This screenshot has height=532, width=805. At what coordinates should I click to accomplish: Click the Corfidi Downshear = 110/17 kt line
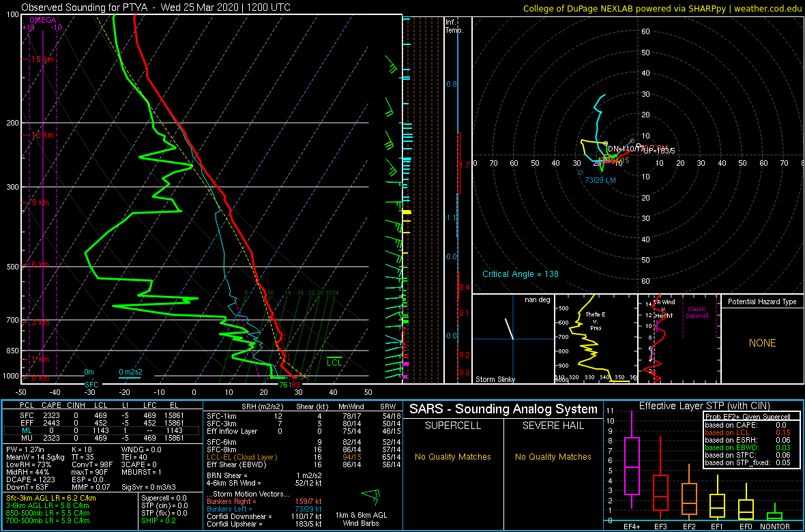(265, 516)
